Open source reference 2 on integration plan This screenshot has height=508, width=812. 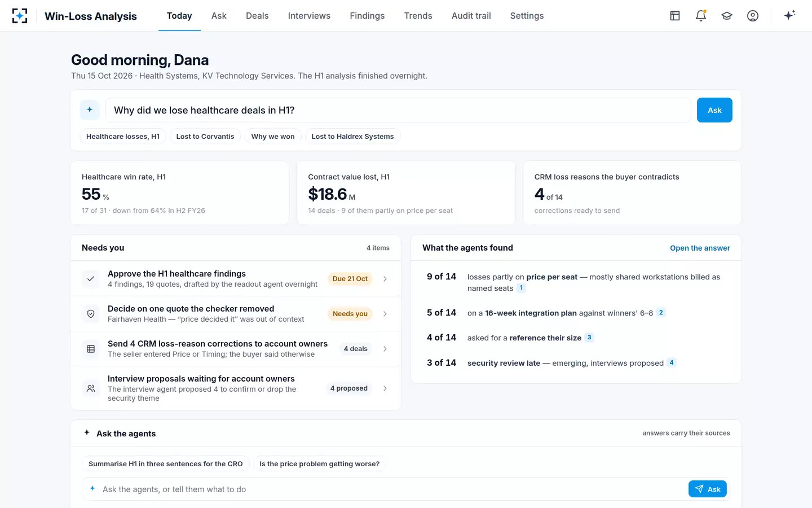point(661,313)
